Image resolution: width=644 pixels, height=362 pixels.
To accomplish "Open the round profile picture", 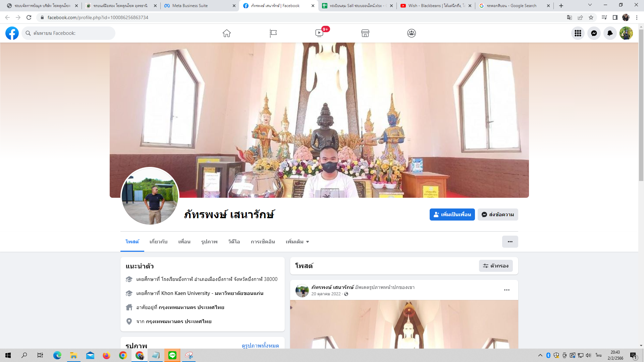I will pyautogui.click(x=150, y=196).
